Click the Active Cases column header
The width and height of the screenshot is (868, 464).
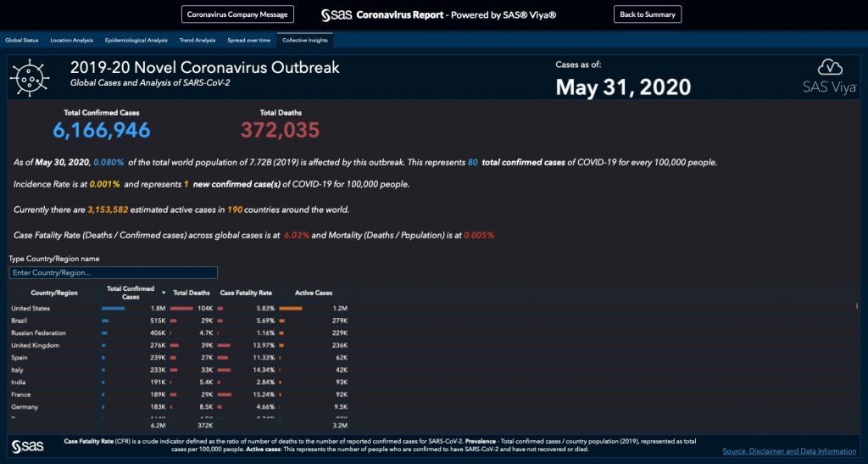coord(314,293)
